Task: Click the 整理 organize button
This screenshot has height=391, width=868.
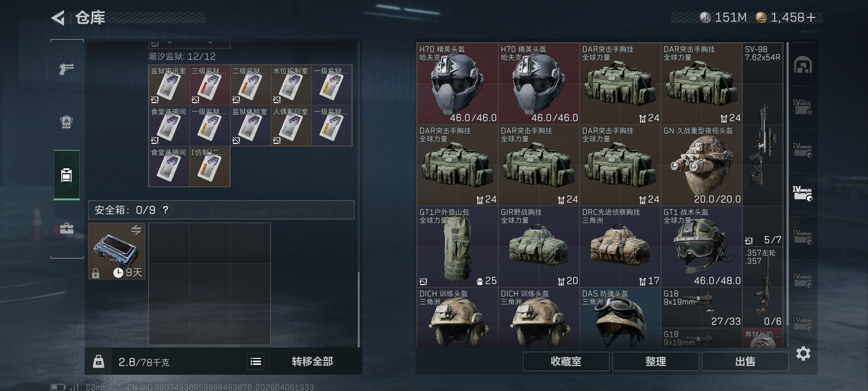Action: (655, 361)
